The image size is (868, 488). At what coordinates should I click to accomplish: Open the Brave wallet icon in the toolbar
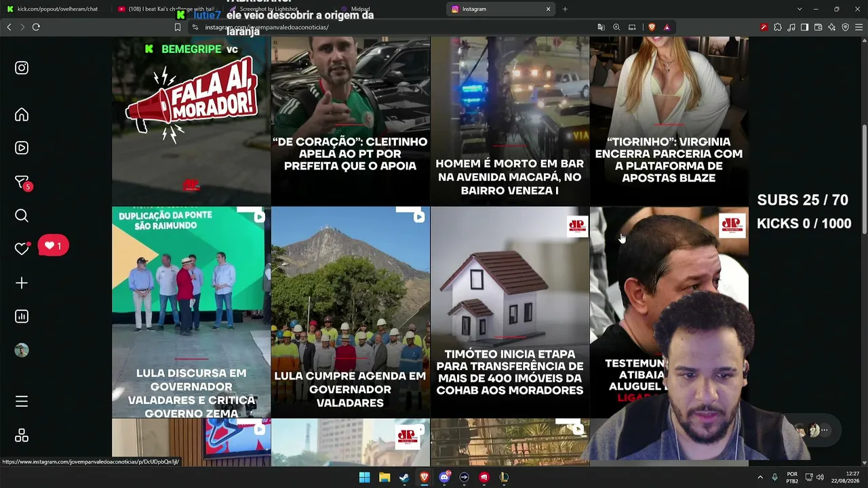click(818, 27)
